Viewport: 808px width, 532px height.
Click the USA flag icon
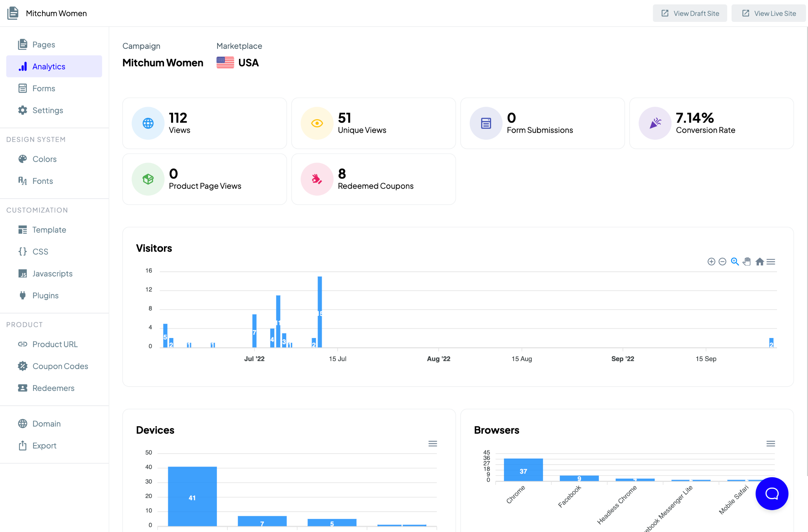click(x=225, y=63)
